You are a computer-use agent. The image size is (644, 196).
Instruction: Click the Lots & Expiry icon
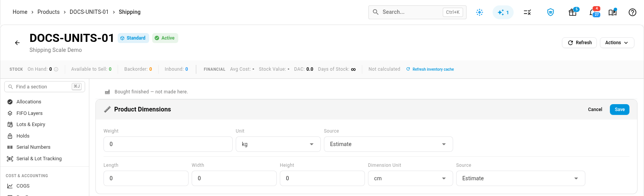click(10, 125)
